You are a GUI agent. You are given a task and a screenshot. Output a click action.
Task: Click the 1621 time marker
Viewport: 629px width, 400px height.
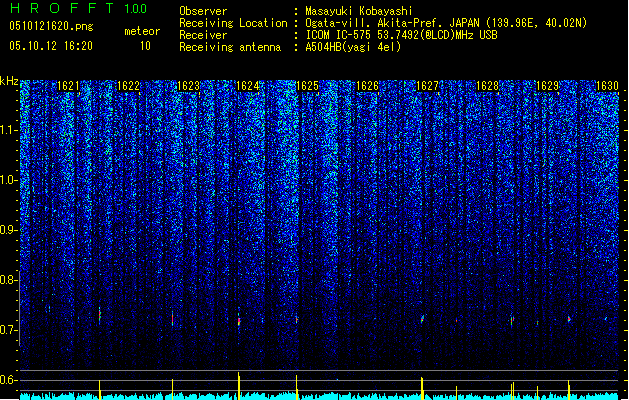click(68, 86)
